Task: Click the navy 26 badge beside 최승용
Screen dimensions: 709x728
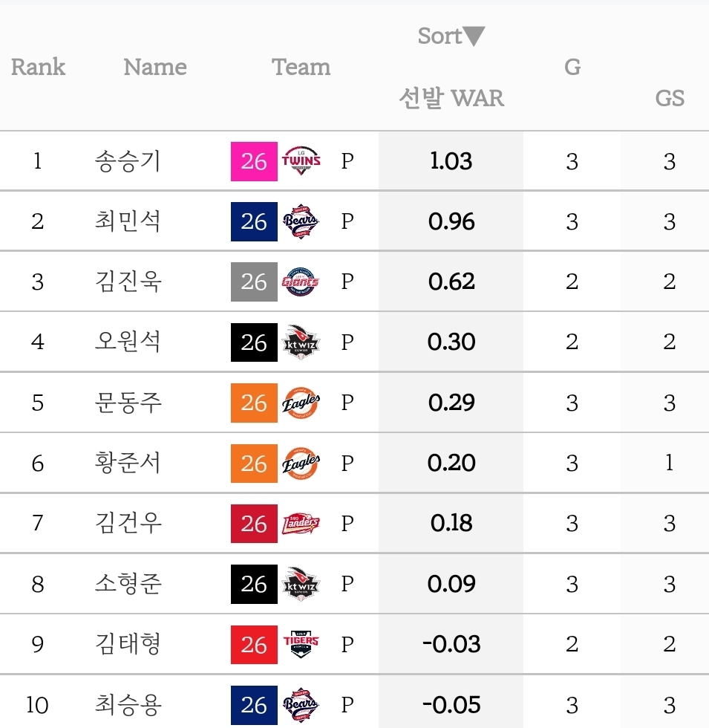Action: [254, 705]
